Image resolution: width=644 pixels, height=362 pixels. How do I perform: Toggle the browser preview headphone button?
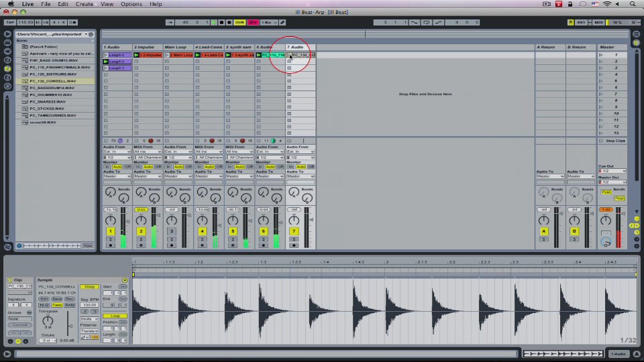tap(19, 245)
